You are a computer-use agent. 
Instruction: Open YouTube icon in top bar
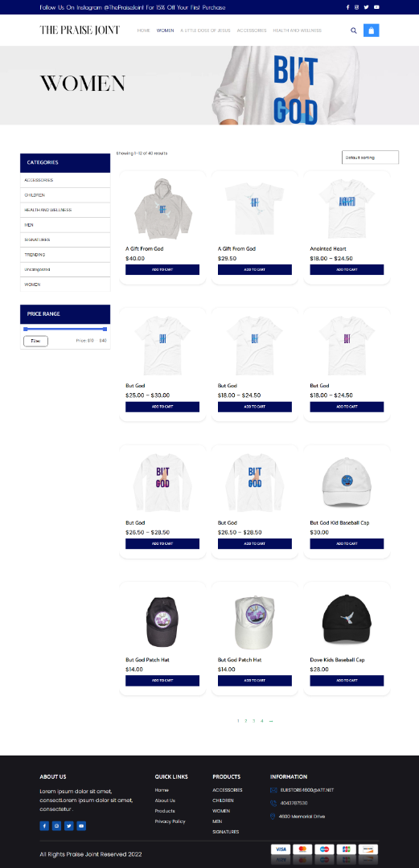[x=376, y=7]
